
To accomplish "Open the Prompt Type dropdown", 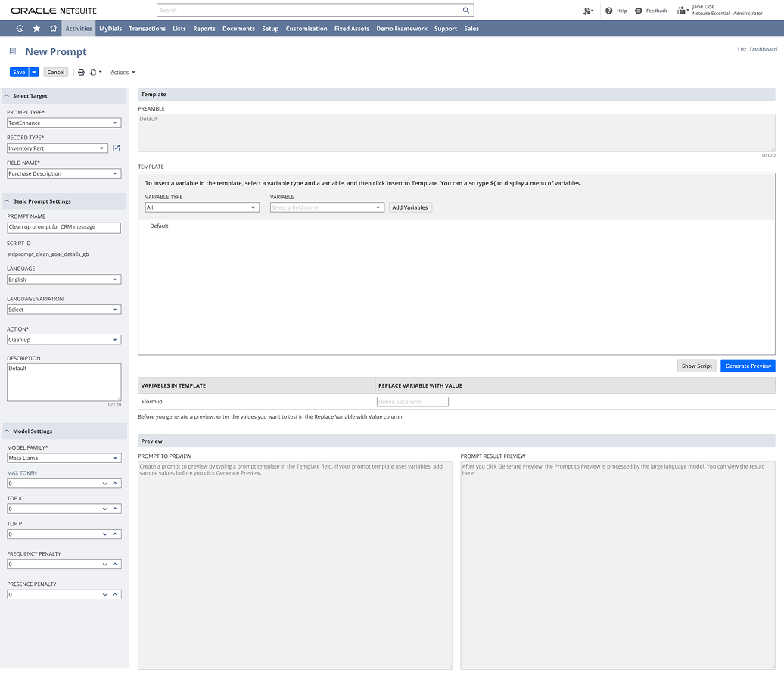I will (64, 123).
